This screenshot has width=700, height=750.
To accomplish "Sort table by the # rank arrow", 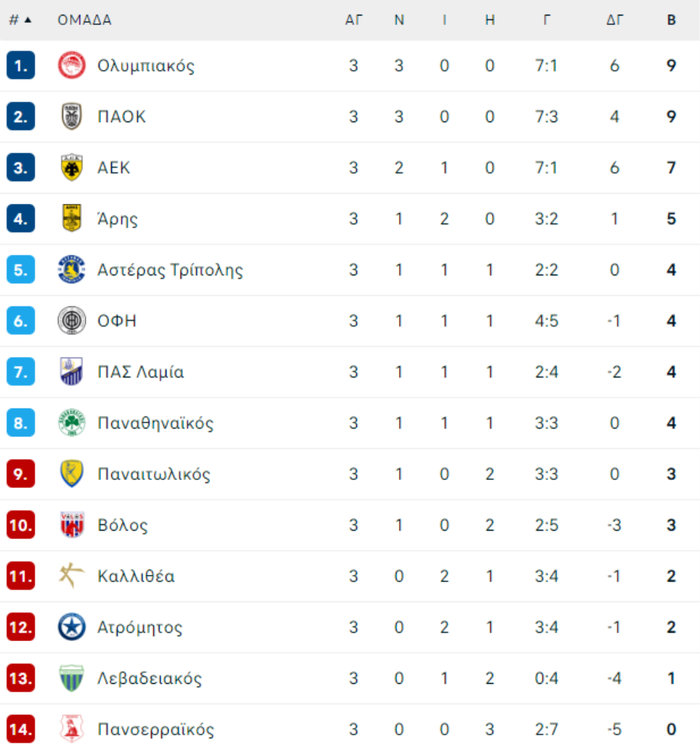I will tap(20, 19).
